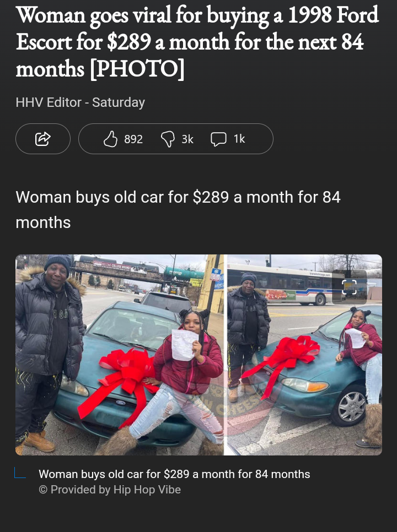Like the article with thumbs-up icon
397x532 pixels.
click(x=110, y=139)
